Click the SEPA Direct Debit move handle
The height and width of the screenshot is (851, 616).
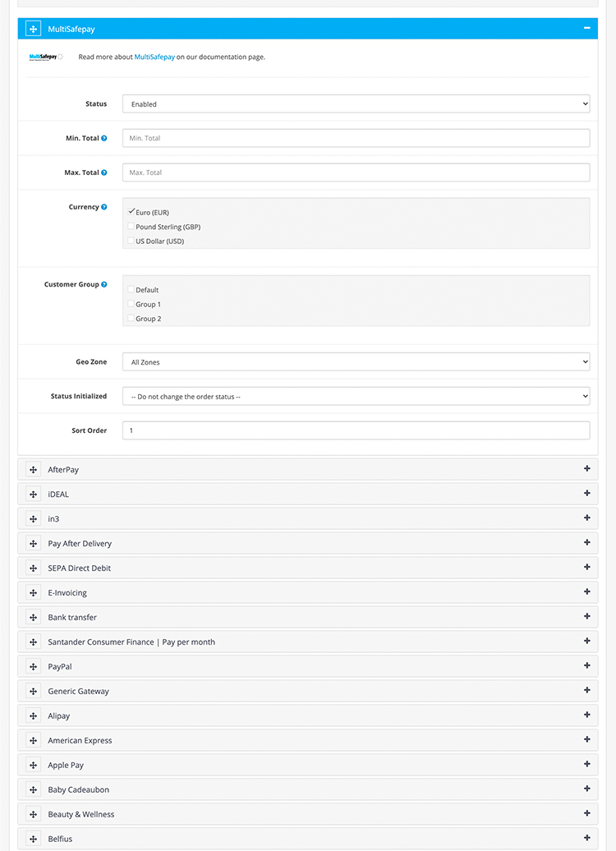tap(33, 568)
